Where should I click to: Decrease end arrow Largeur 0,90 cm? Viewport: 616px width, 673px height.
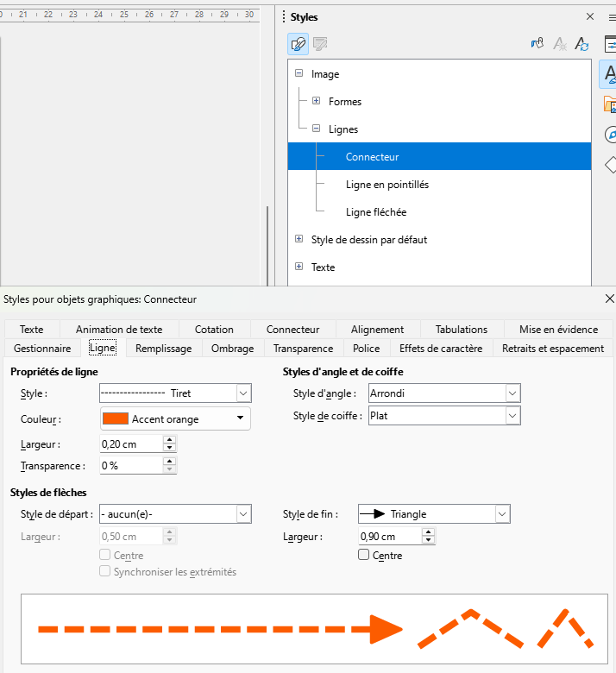coord(429,540)
